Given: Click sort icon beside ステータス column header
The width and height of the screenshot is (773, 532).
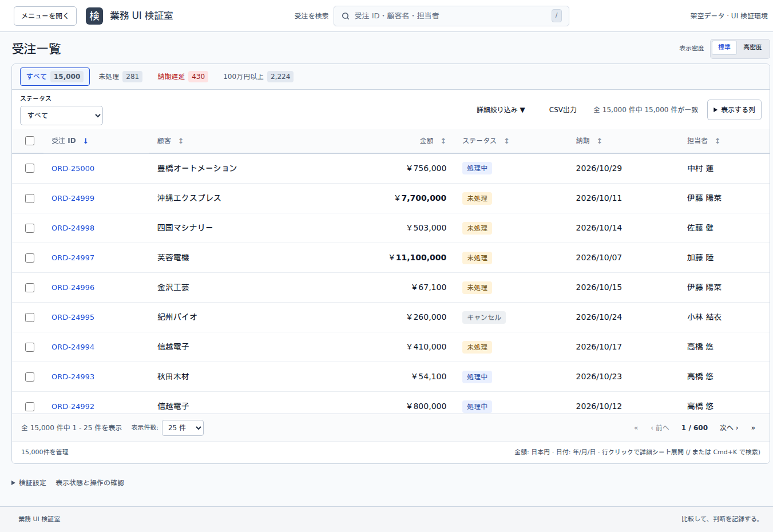Looking at the screenshot, I should tap(507, 141).
